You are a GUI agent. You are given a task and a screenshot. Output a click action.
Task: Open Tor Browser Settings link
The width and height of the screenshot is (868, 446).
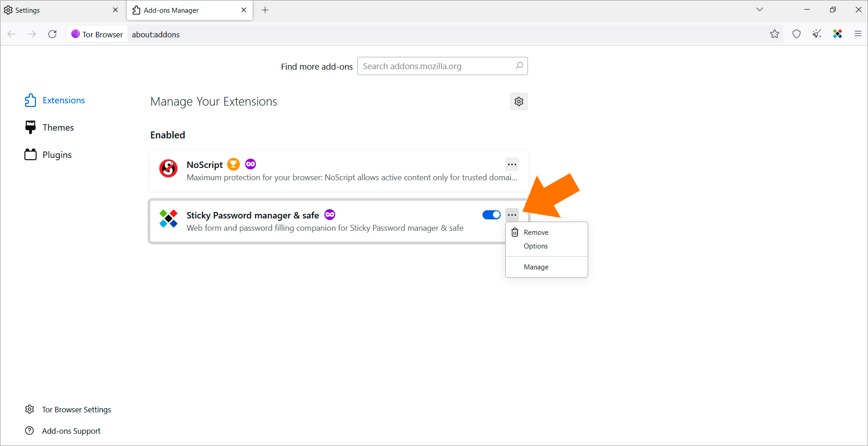click(68, 410)
